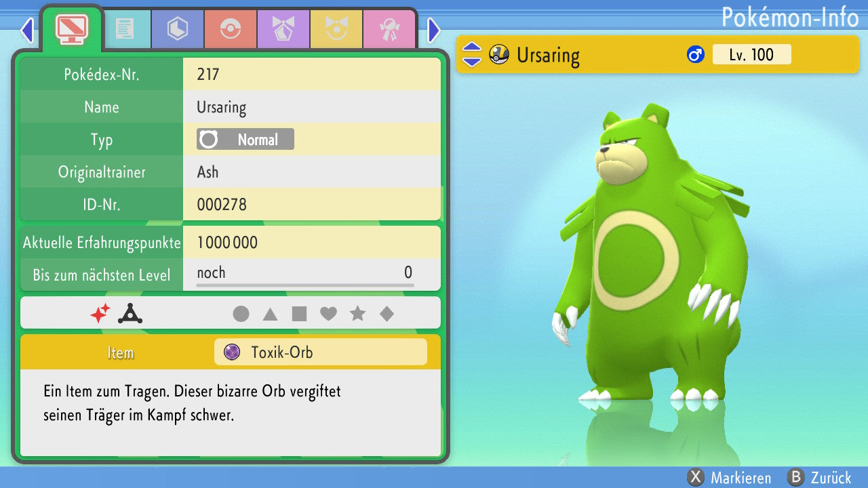Screen dimensions: 868x488
Task: Click the red shiny sparkle icon
Action: tap(100, 313)
